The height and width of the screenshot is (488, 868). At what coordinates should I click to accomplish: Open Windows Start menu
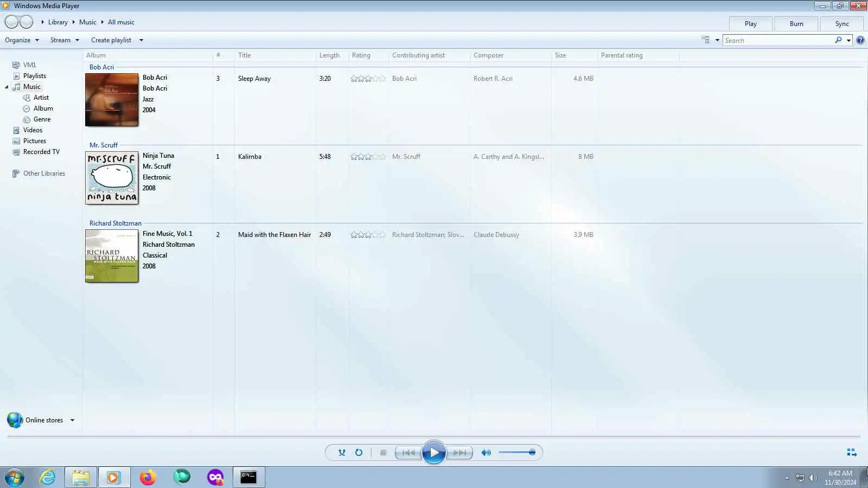click(15, 477)
